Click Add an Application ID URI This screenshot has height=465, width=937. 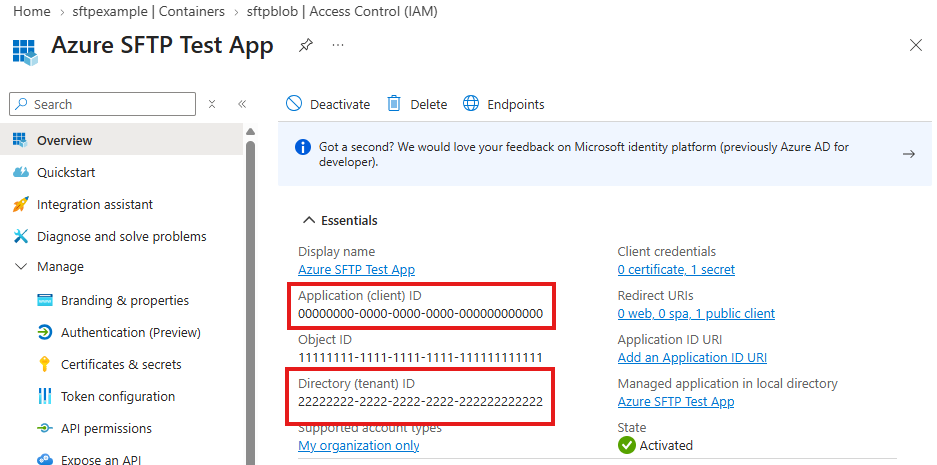[x=692, y=358]
